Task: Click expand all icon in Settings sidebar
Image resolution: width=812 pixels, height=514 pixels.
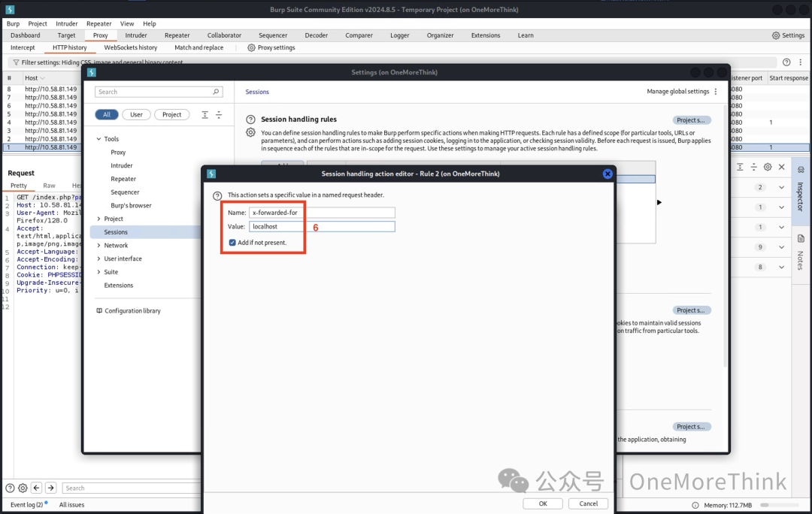Action: 205,115
